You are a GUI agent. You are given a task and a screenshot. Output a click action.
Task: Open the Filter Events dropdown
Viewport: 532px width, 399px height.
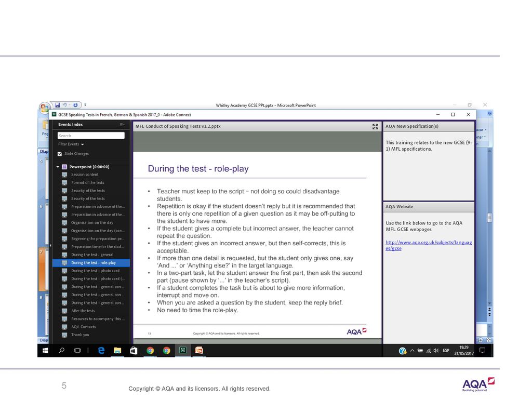[71, 144]
